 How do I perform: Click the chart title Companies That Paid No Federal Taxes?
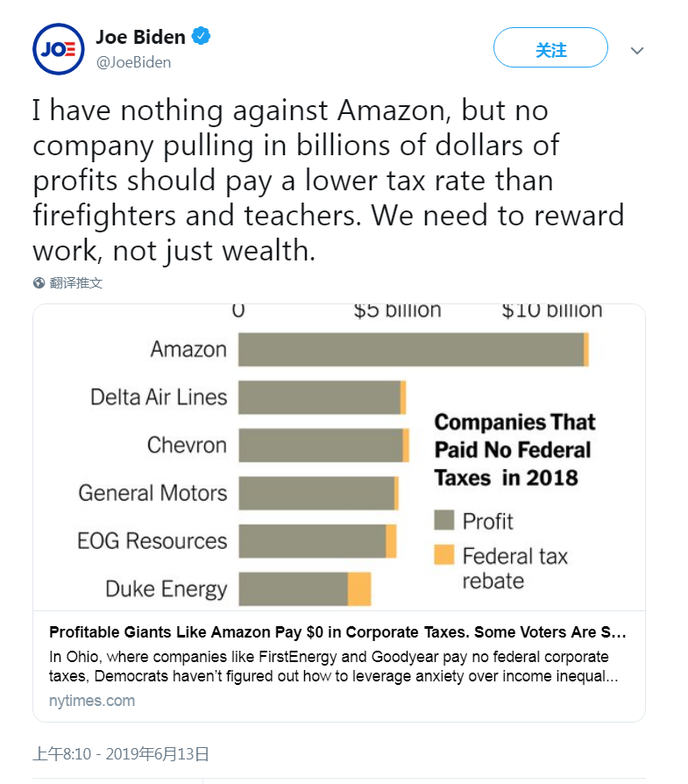[514, 450]
